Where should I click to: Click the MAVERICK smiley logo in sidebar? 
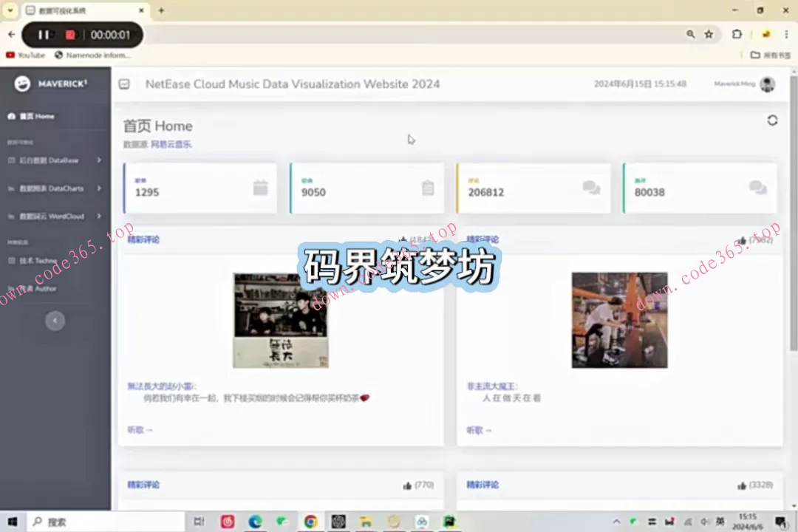pyautogui.click(x=22, y=84)
